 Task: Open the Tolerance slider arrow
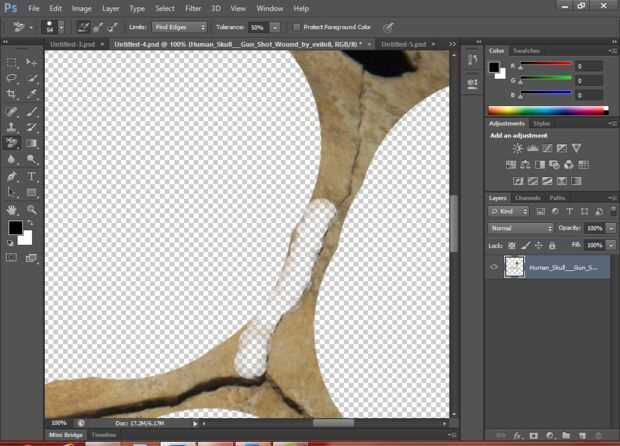coord(275,27)
